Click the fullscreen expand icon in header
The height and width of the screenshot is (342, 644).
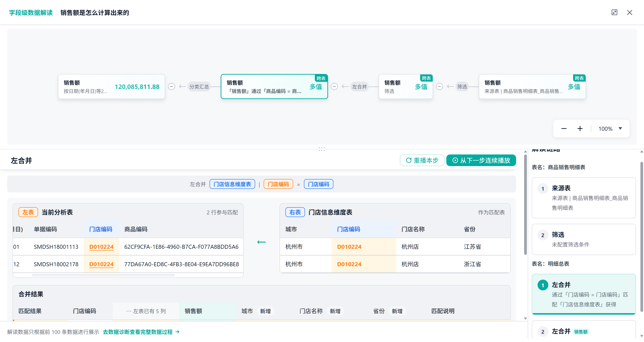[614, 13]
